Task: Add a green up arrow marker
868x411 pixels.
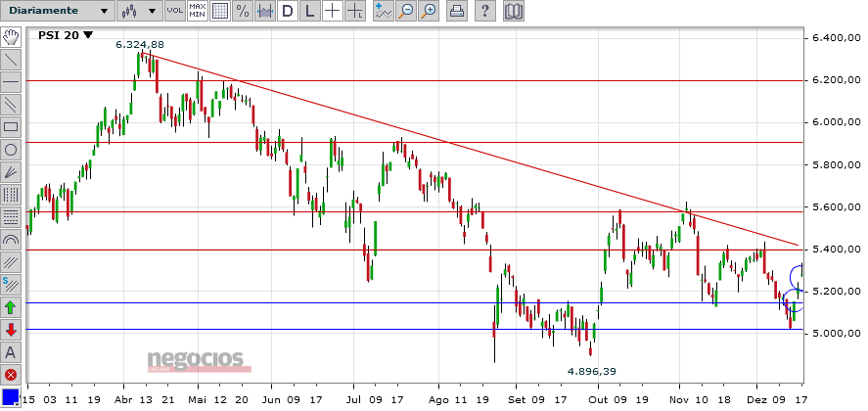Action: point(11,307)
